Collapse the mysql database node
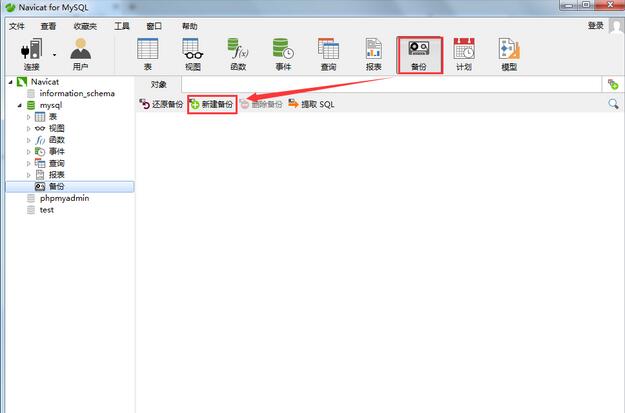 pos(20,106)
